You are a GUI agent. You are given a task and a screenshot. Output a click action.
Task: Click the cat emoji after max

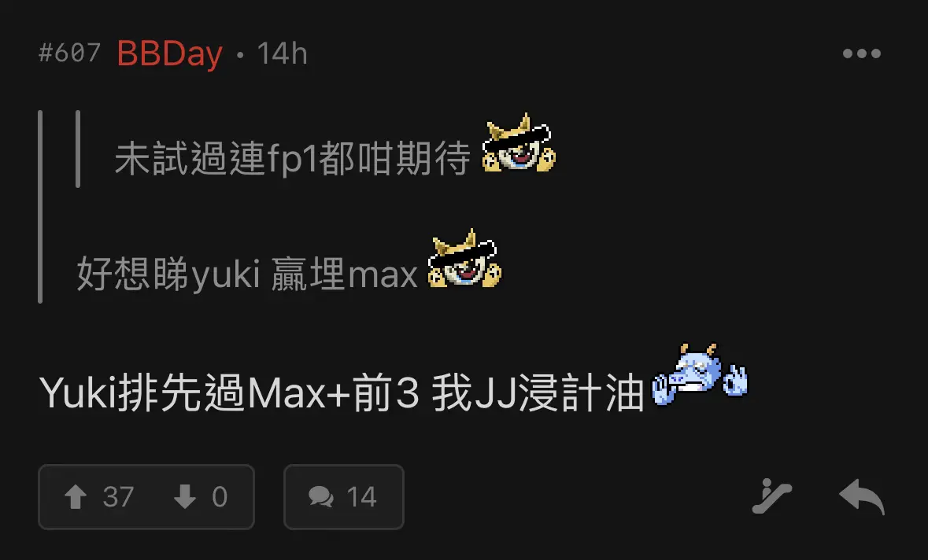coord(464,259)
